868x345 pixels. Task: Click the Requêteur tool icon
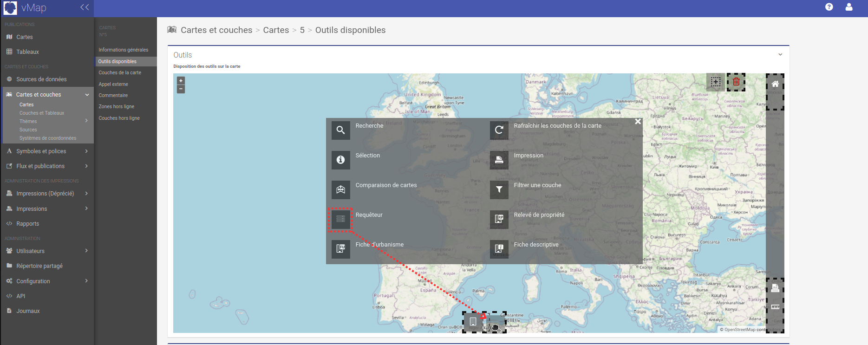340,219
